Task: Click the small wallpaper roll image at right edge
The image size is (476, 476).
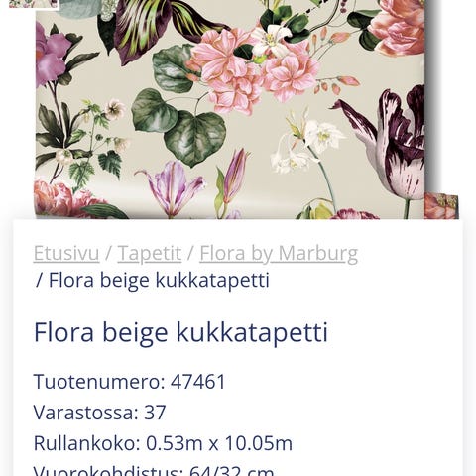Action: [441, 206]
